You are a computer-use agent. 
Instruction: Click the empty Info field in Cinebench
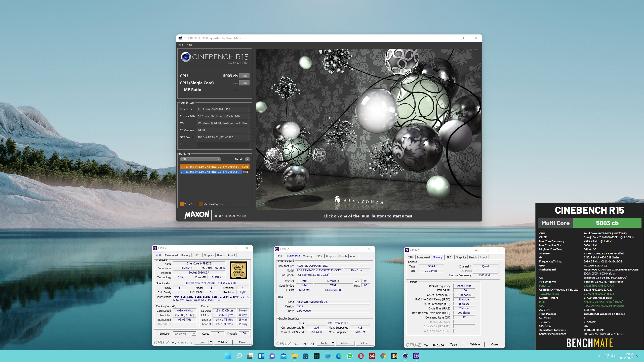pyautogui.click(x=223, y=144)
